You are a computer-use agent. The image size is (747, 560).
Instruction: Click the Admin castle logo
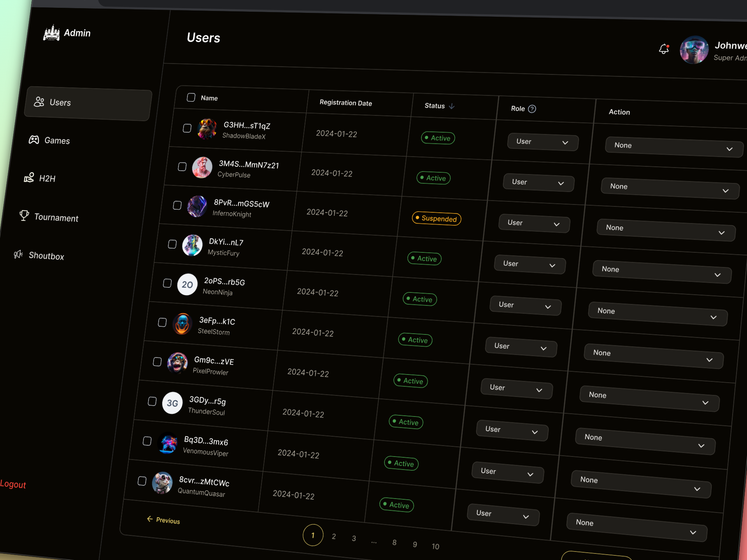(x=51, y=33)
